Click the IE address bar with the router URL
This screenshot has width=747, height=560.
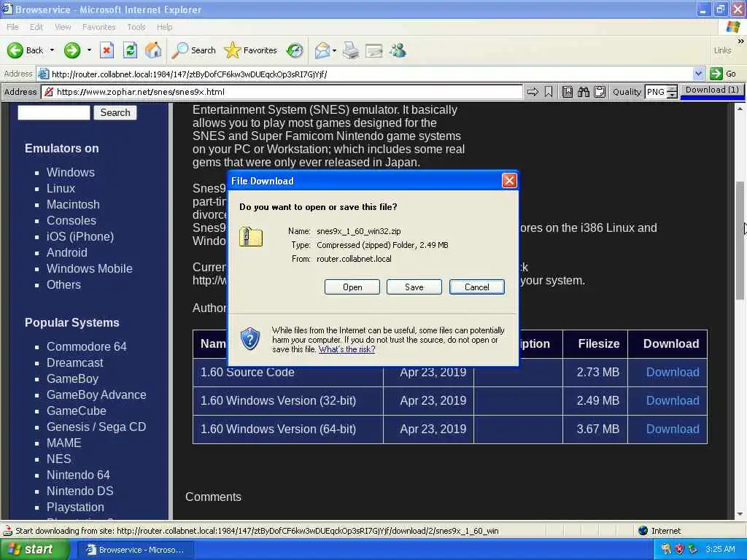365,74
